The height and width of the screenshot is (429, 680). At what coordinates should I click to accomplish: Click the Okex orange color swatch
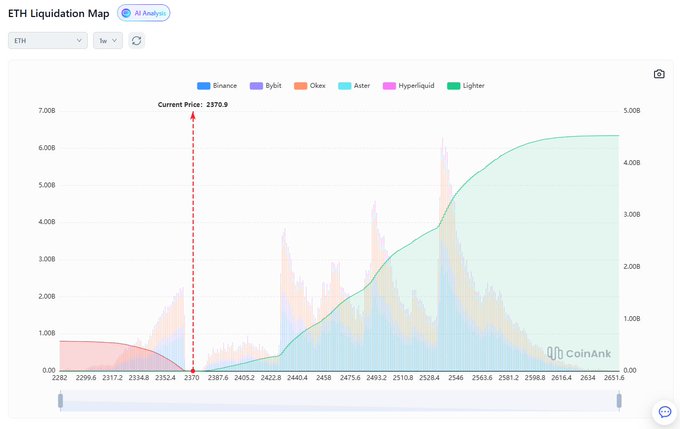point(300,85)
